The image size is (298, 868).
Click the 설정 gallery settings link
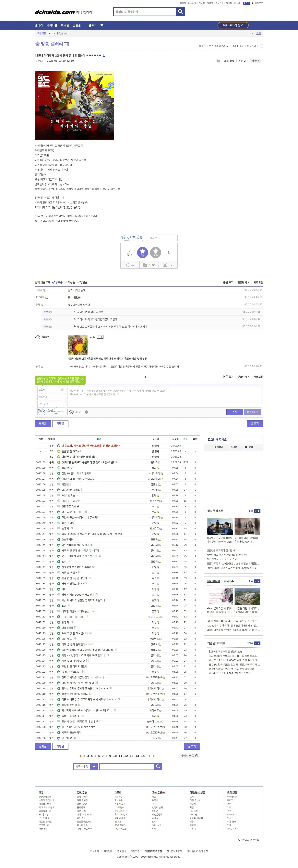click(x=201, y=46)
